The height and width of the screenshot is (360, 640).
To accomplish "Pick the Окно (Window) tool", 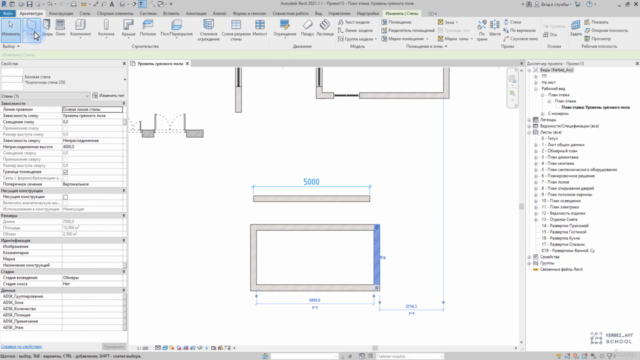I will pyautogui.click(x=60, y=28).
